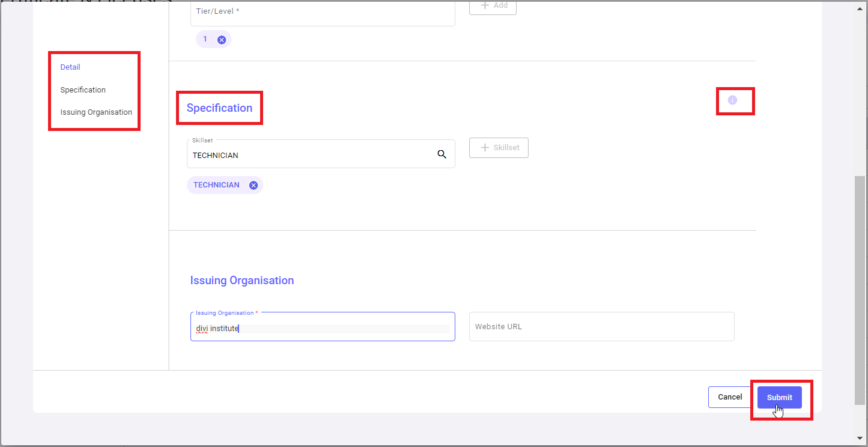Click the Issuing Organisation text field

(x=323, y=328)
